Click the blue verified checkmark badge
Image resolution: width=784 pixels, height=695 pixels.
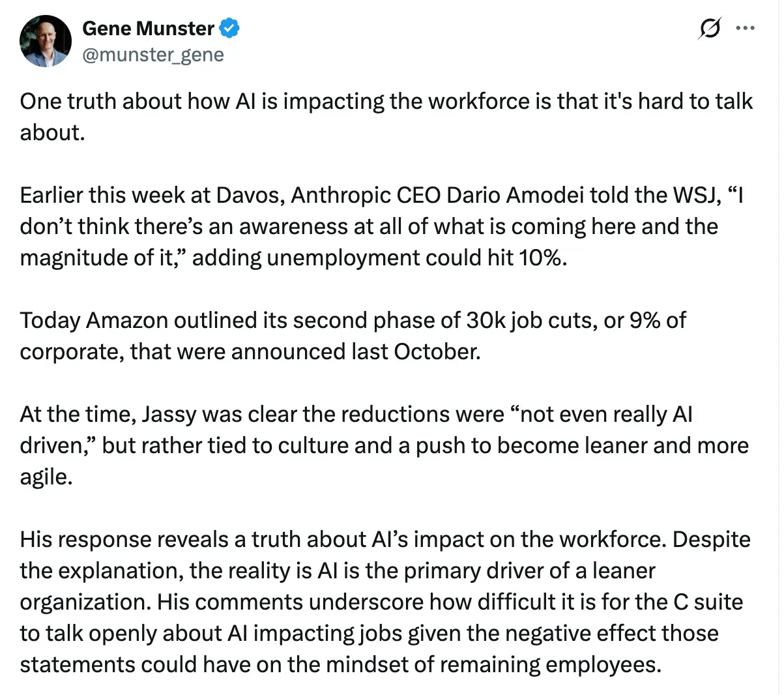click(x=230, y=29)
